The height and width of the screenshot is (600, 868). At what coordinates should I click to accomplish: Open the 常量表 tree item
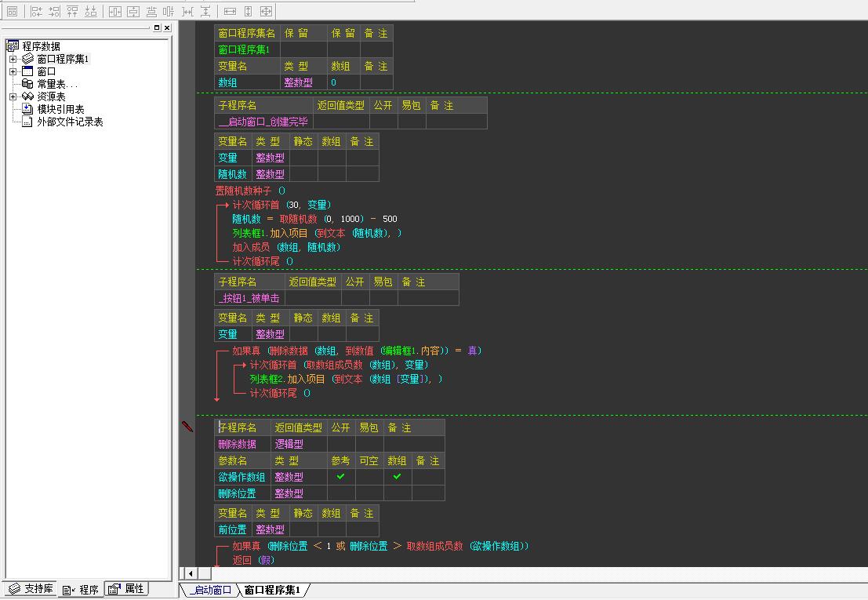57,84
